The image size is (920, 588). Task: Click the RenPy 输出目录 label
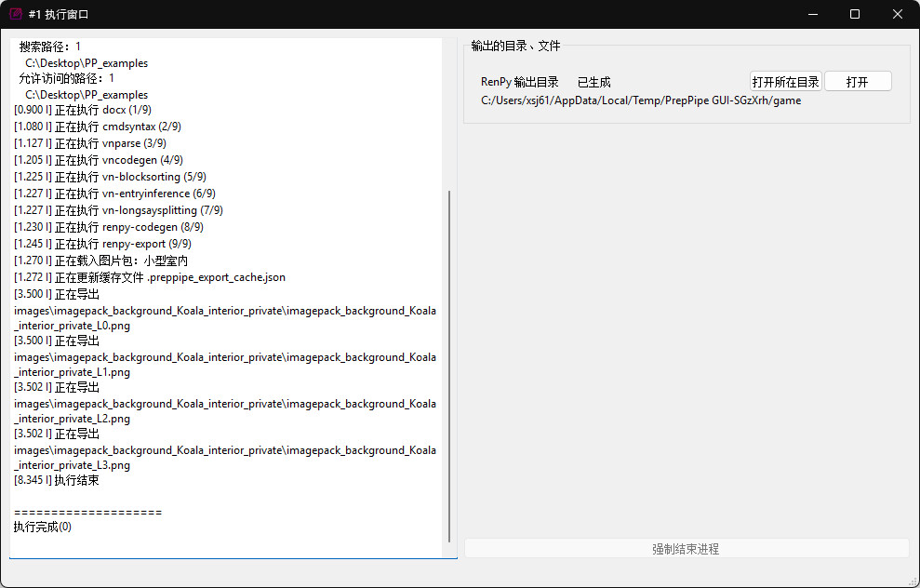click(519, 82)
